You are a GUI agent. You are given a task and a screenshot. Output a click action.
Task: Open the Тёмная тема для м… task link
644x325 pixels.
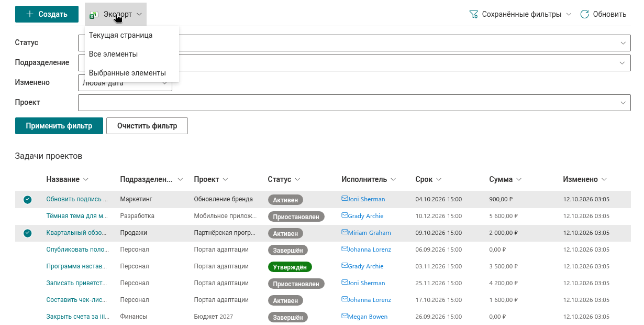click(77, 216)
